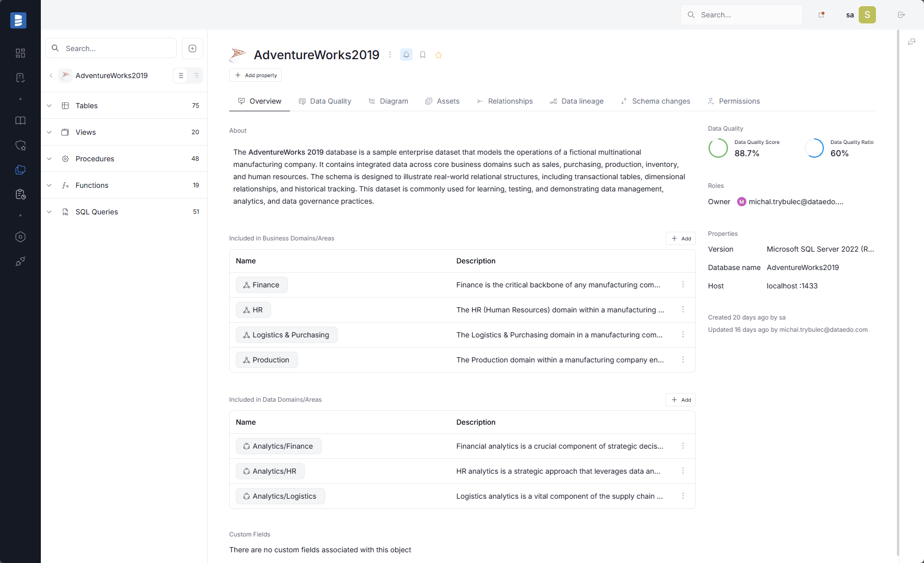
Task: Expand the Procedures tree node
Action: pyautogui.click(x=49, y=159)
